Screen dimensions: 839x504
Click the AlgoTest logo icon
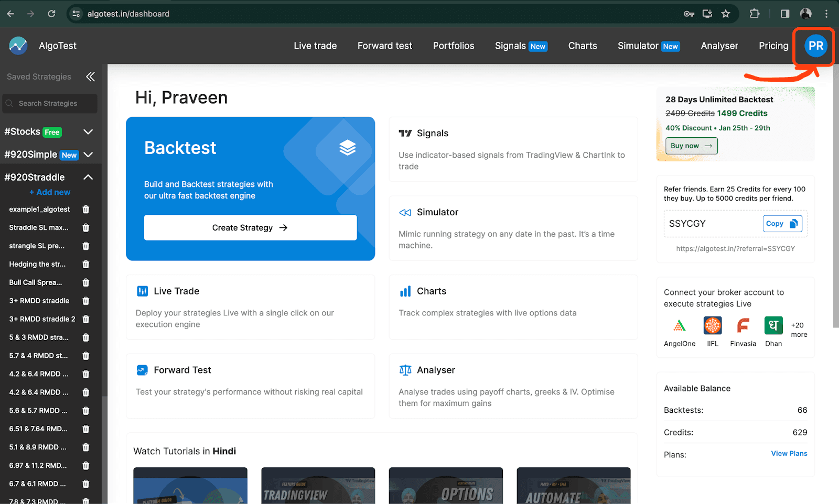click(18, 46)
